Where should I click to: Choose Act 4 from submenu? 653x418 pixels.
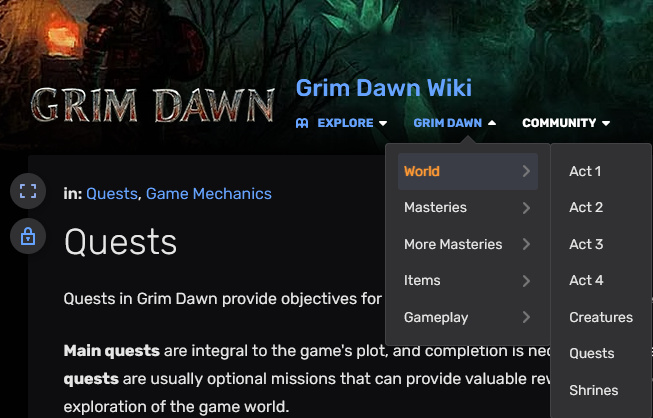pyautogui.click(x=586, y=280)
